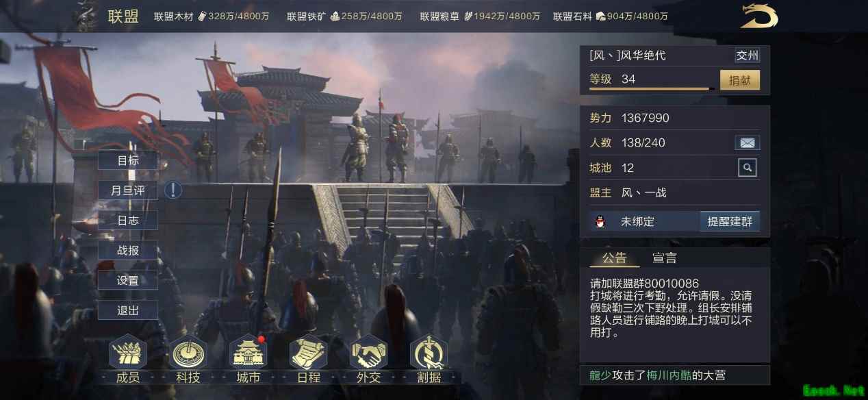This screenshot has width=868, height=400.
Task: Click the exclamation alert beside 月旦评
Action: [x=173, y=190]
